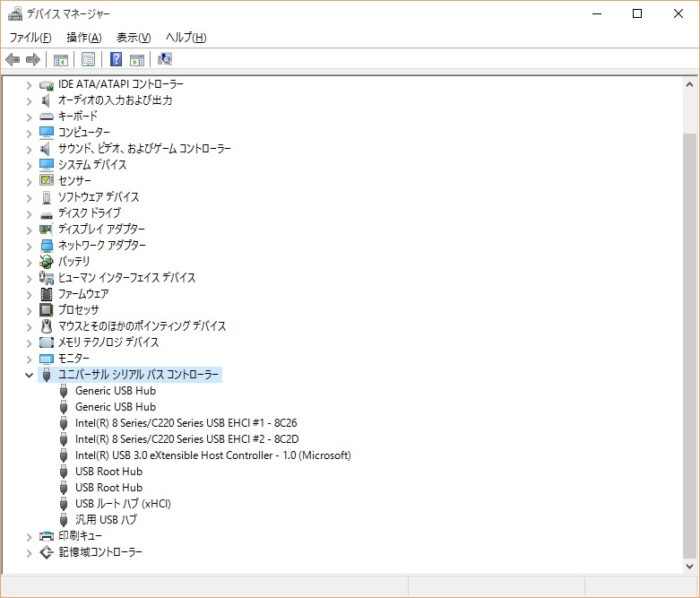The height and width of the screenshot is (598, 700).
Task: Toggle the action pane toolbar icon
Action: coord(137,59)
